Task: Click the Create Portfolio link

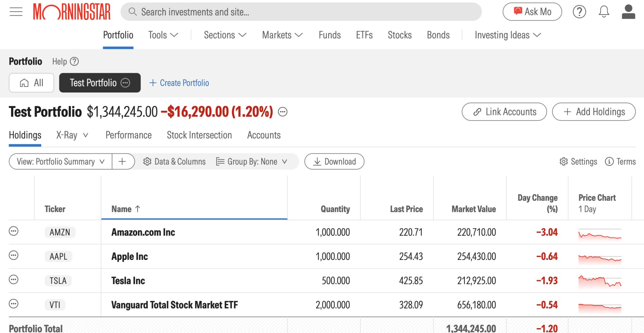Action: click(x=179, y=83)
